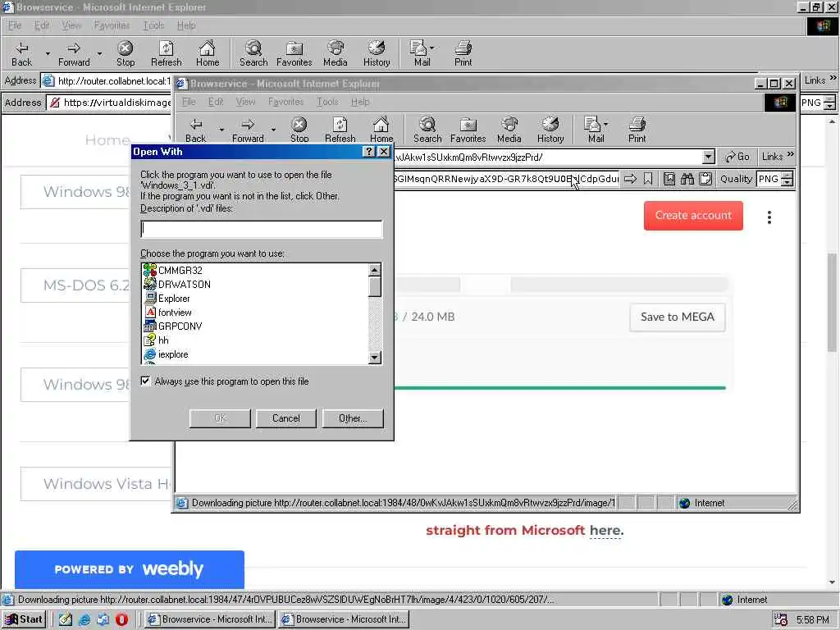Click Refresh in the back window toolbar
Screen dimensions: 840x630
pos(166,53)
